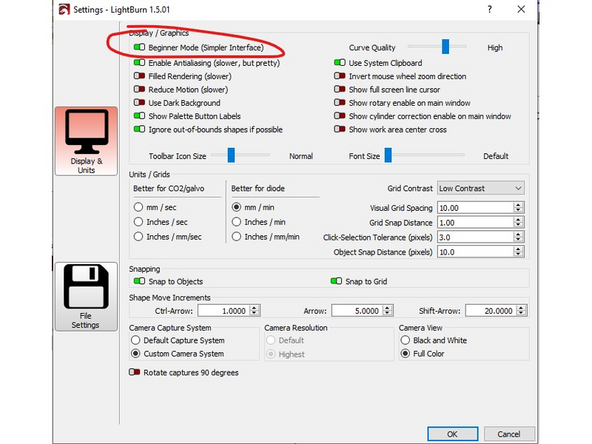Toggle Beginner Mode (Simpler Interface)
Viewport: 592px width, 444px height.
point(139,47)
